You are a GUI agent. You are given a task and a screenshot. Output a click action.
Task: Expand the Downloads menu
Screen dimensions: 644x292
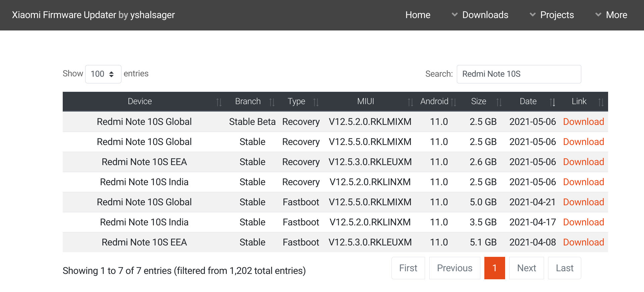click(480, 15)
